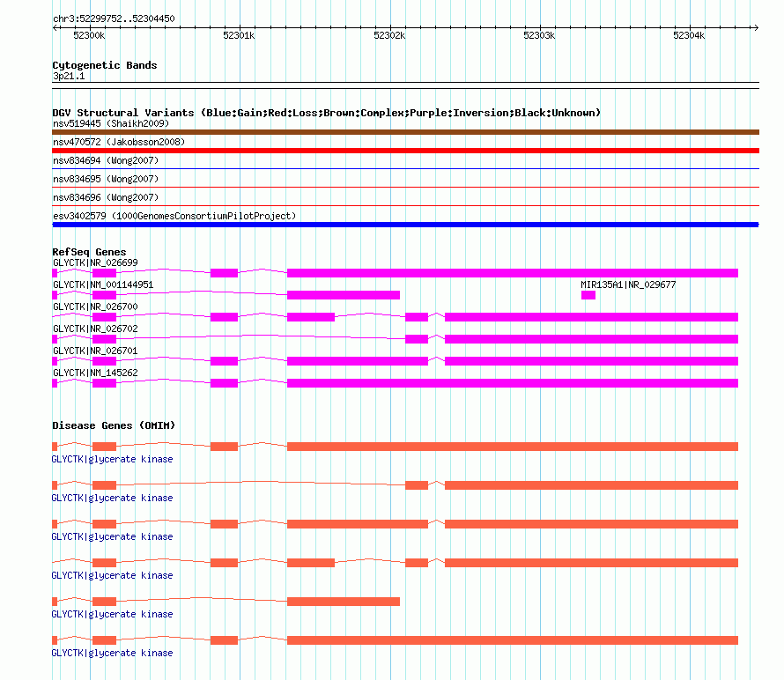Select the Disease Genes (OMIM) track title
This screenshot has width=784, height=680.
[x=114, y=425]
